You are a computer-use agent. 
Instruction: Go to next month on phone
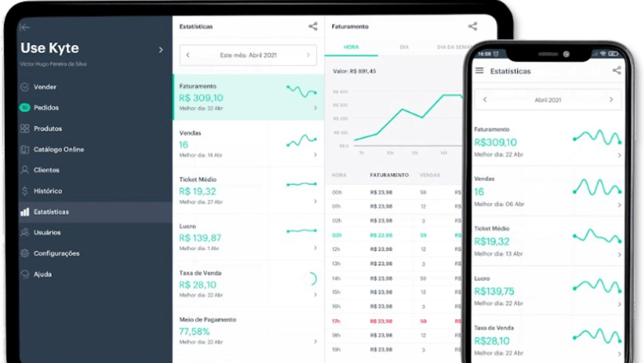click(x=611, y=100)
